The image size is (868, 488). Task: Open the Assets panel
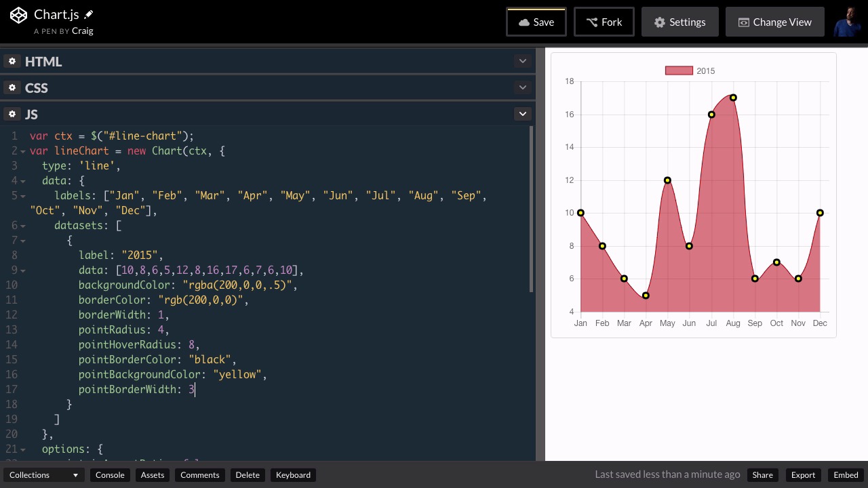153,475
